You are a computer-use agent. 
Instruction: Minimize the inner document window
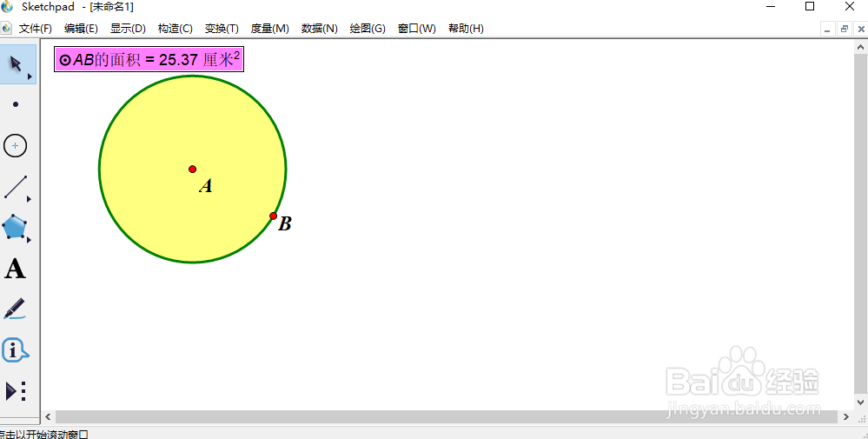tap(827, 29)
